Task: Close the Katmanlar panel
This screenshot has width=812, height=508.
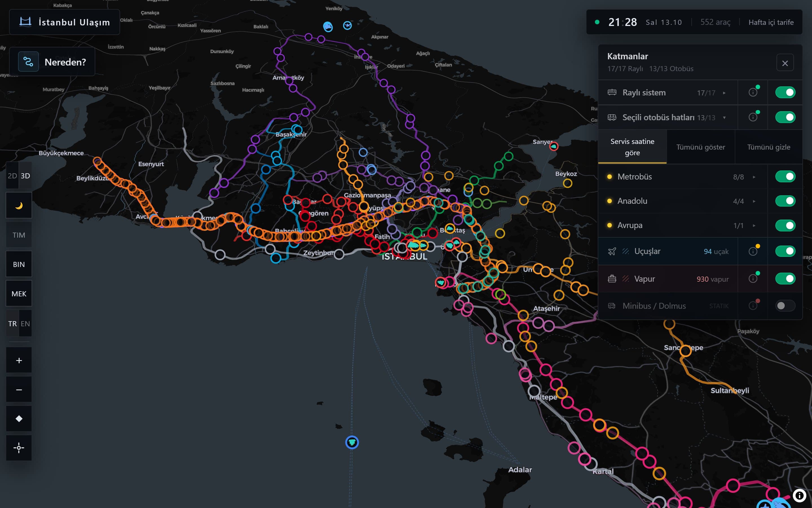Action: [785, 63]
